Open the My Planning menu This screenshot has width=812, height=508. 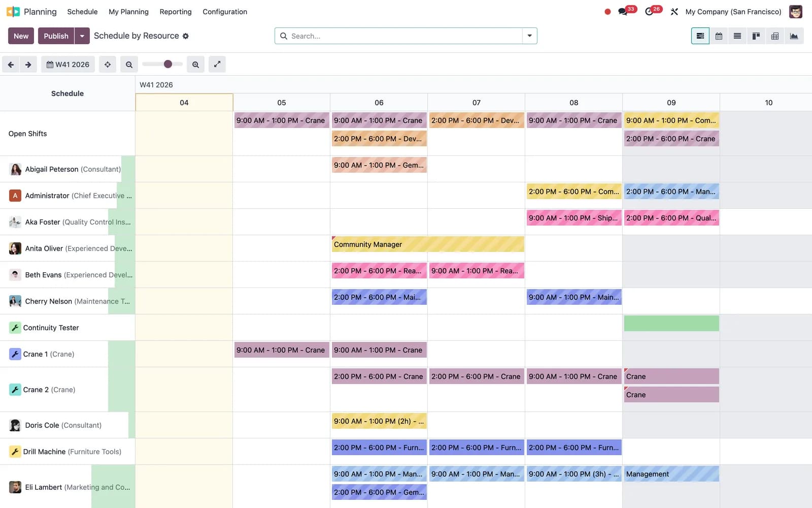coord(128,12)
